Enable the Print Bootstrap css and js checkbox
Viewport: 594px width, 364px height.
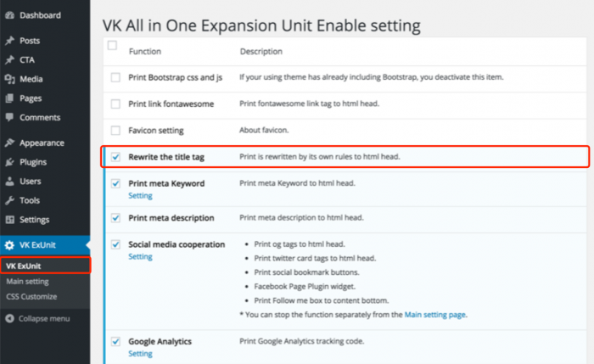(115, 78)
